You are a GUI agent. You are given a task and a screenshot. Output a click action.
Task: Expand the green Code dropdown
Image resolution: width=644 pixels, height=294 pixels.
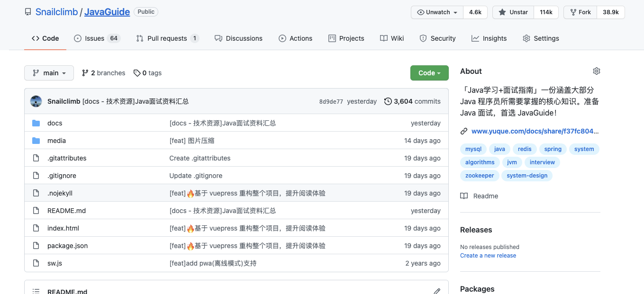(429, 73)
